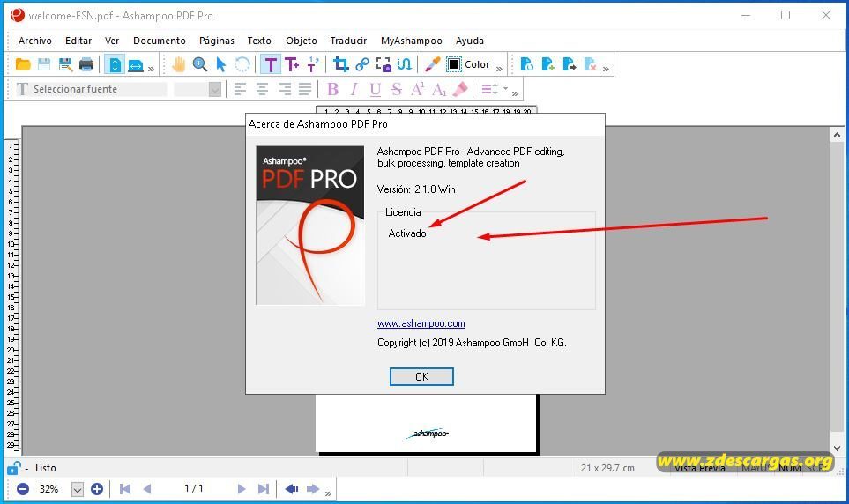This screenshot has height=504, width=849.
Task: Toggle Strikethrough formatting
Action: tap(397, 89)
